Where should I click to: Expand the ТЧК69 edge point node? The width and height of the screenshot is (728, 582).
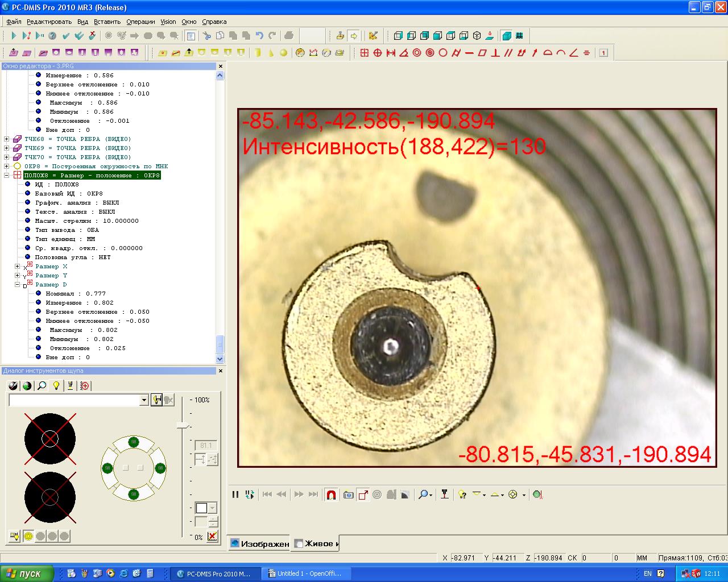click(7, 148)
